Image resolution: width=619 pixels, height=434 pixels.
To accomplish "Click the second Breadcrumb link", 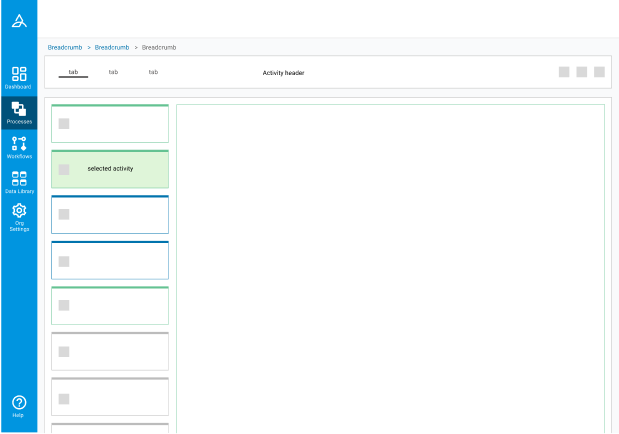I will [111, 47].
